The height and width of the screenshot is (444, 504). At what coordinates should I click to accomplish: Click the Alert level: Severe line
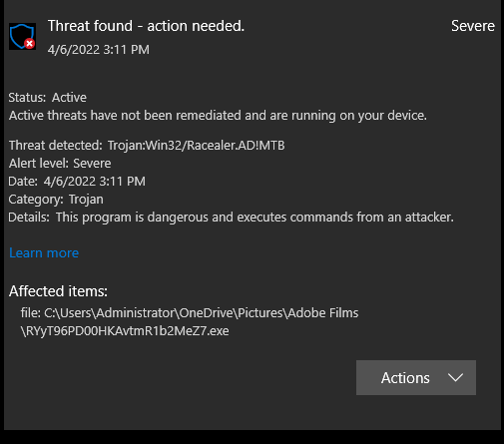(60, 164)
